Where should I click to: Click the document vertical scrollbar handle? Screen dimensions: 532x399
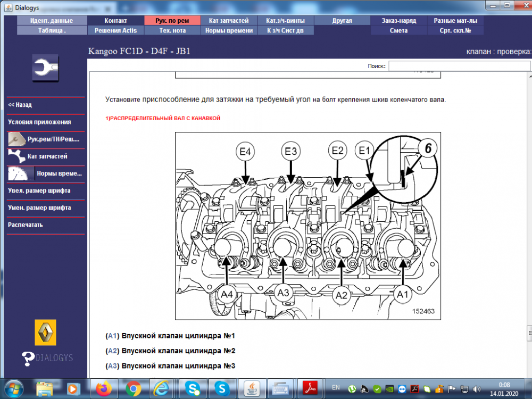coord(529,333)
